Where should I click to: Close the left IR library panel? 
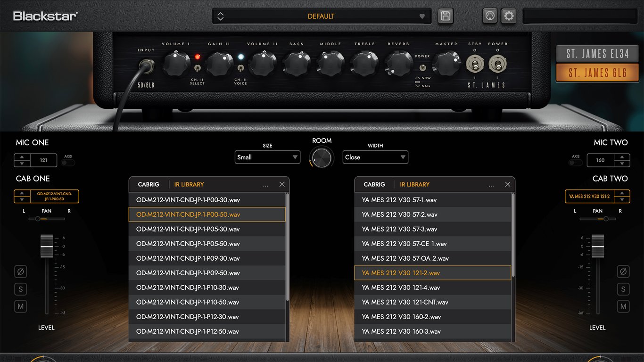pyautogui.click(x=282, y=184)
